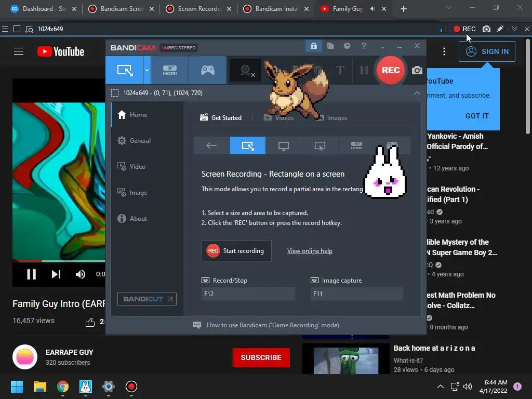
Task: Click the Image capture hotkey field F11
Action: [357, 294]
